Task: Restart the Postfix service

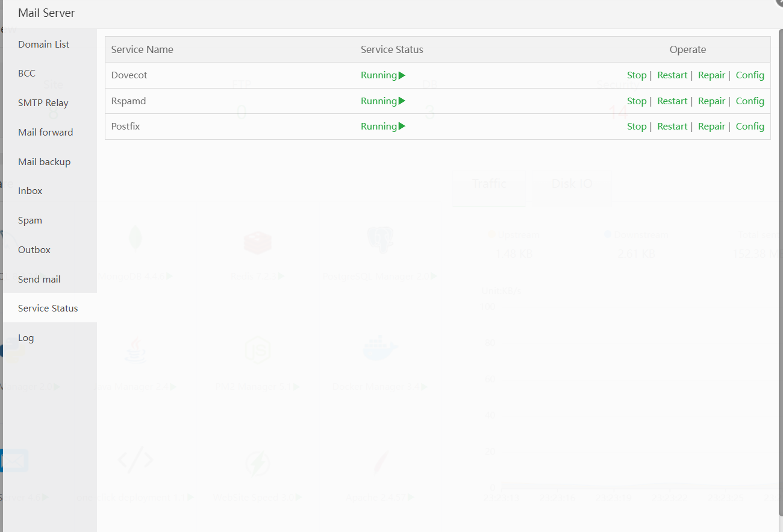Action: (672, 127)
